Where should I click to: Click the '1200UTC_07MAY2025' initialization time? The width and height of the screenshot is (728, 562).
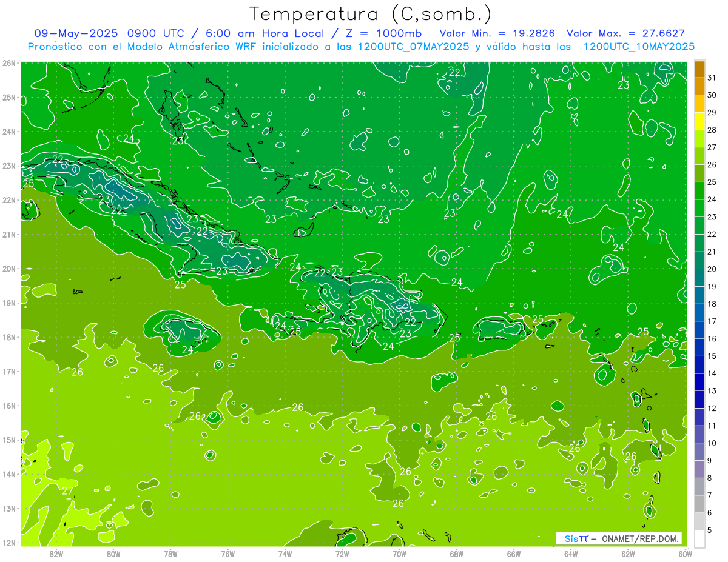point(414,47)
